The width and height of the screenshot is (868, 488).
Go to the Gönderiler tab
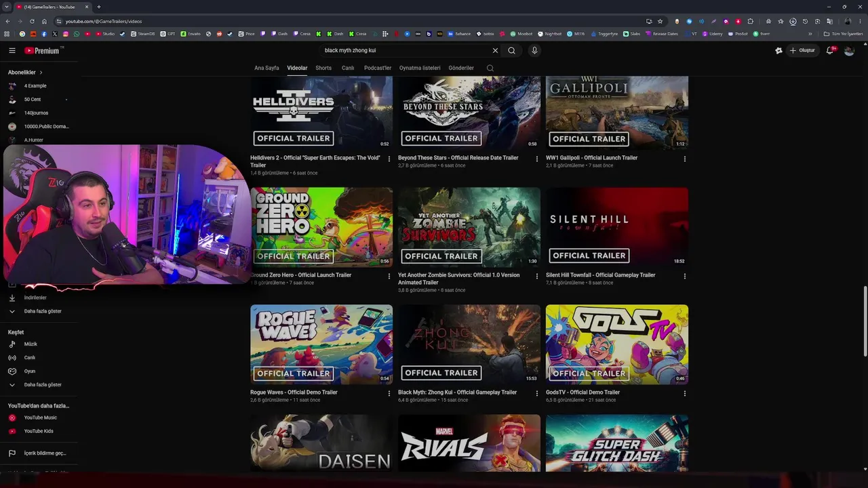461,68
